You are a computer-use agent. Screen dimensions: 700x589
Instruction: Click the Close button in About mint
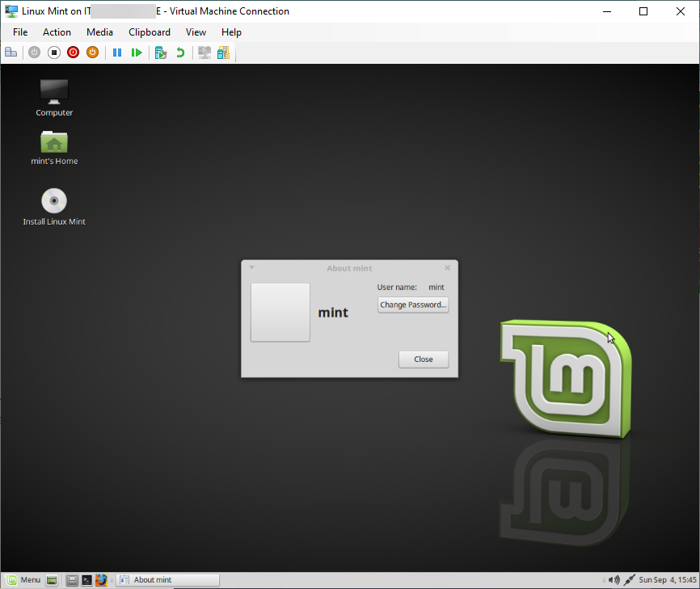(424, 360)
